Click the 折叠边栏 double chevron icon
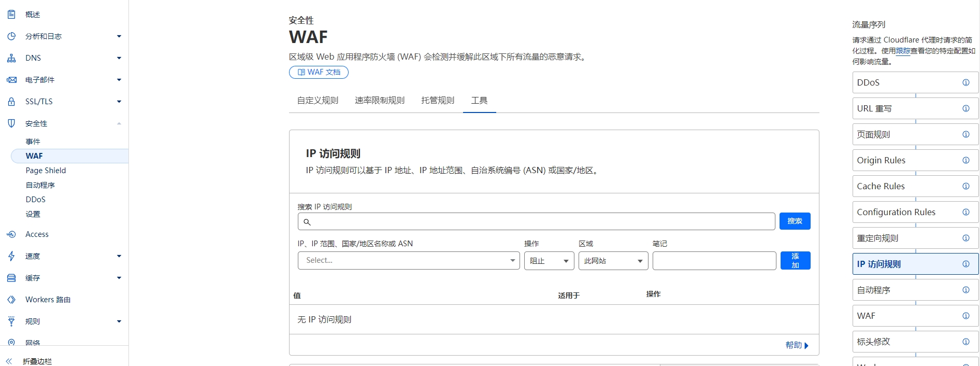Viewport: 980px width, 366px height. point(9,361)
